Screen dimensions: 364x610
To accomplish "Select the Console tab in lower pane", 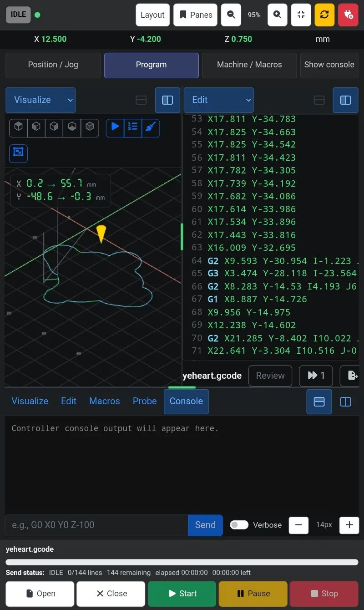I will [x=186, y=402].
